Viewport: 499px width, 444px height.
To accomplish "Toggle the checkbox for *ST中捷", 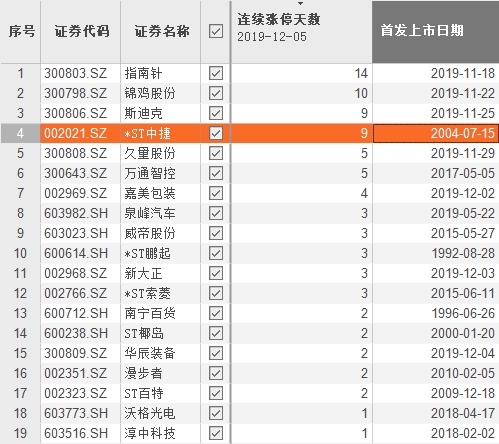I will pyautogui.click(x=216, y=133).
